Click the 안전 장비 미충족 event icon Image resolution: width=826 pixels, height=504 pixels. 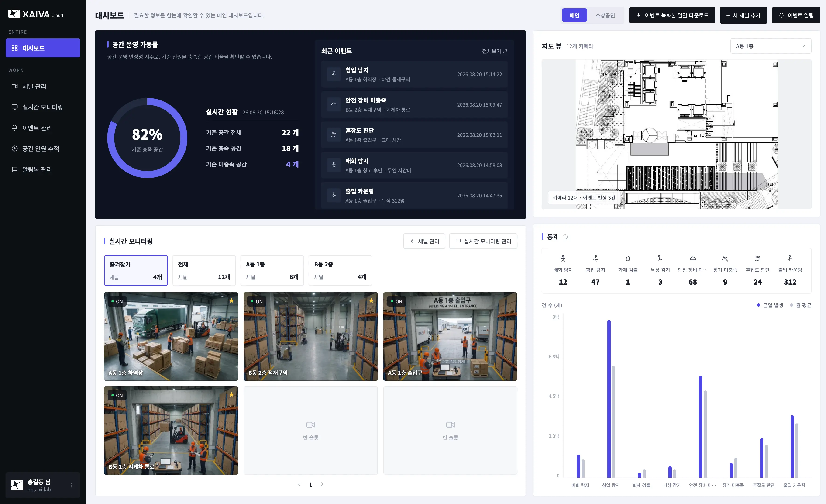(334, 105)
